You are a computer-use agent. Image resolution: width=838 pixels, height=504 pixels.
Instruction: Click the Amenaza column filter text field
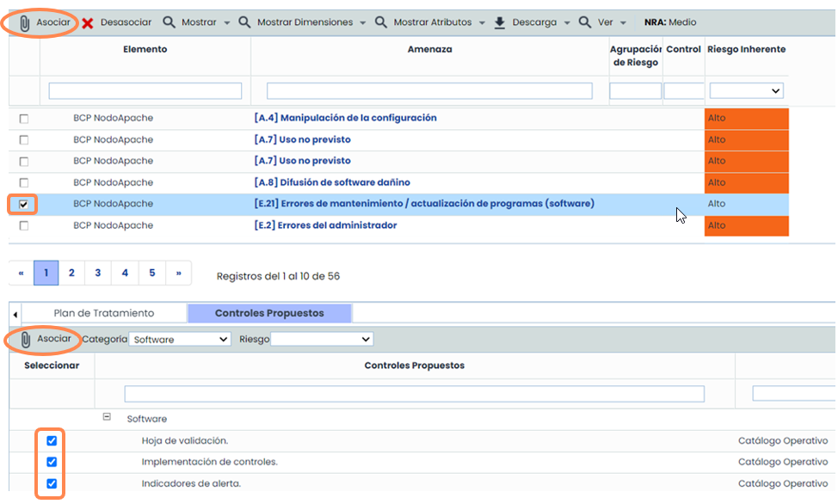tap(429, 90)
